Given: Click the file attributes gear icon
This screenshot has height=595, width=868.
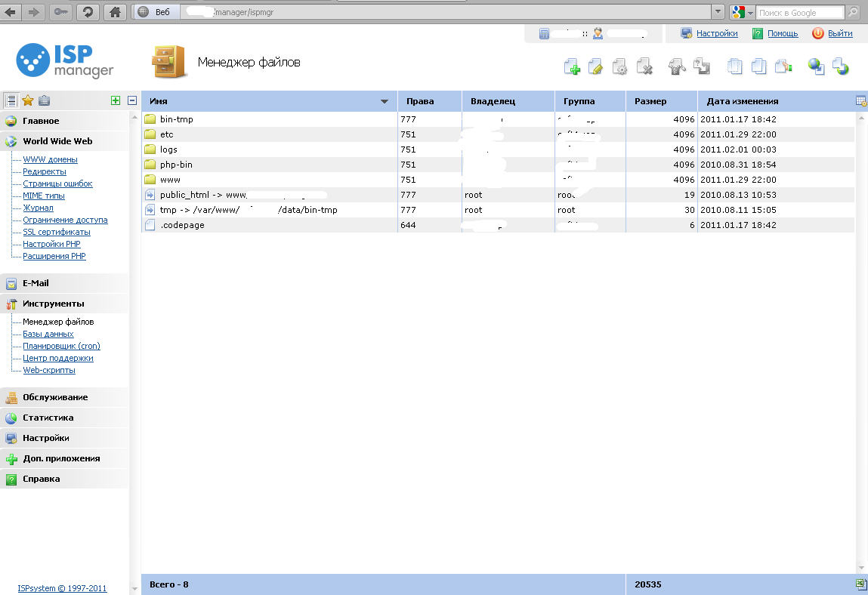Looking at the screenshot, I should (620, 67).
